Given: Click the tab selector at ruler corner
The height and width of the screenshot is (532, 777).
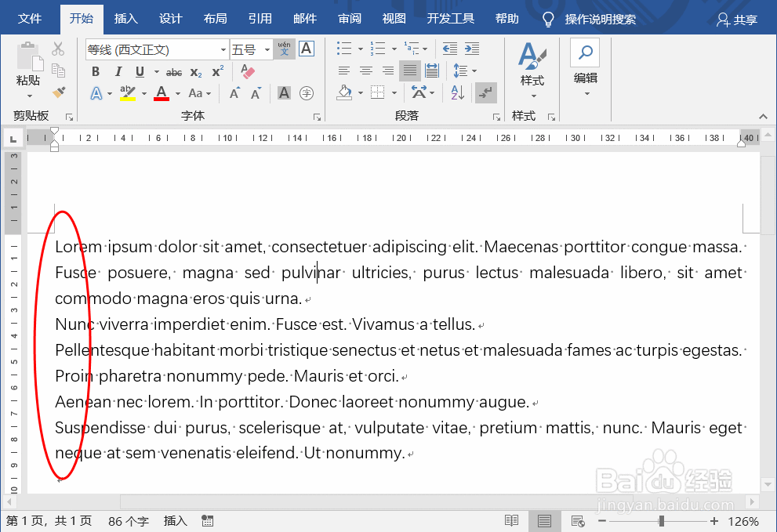Looking at the screenshot, I should tap(13, 138).
